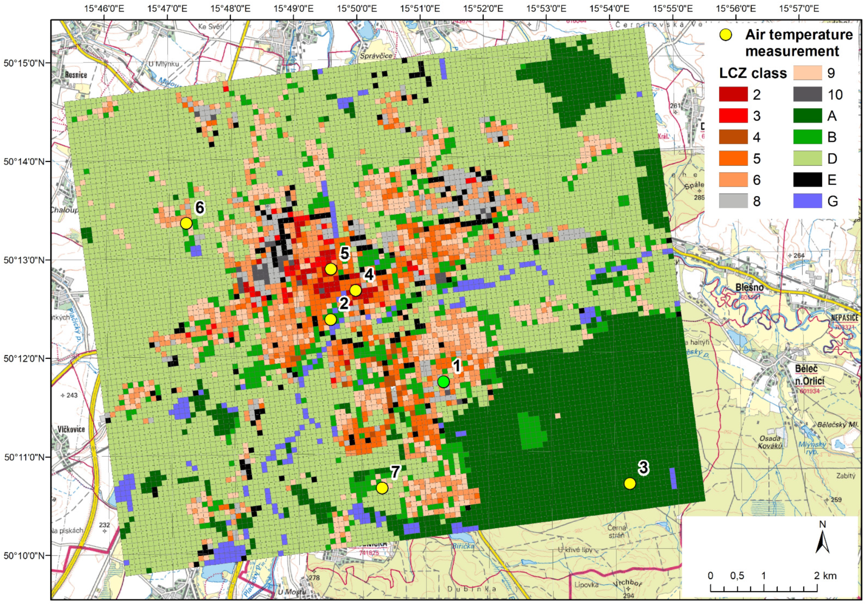The image size is (868, 605).
Task: Click the longitude label 15°57'0"E
Action: (x=799, y=9)
